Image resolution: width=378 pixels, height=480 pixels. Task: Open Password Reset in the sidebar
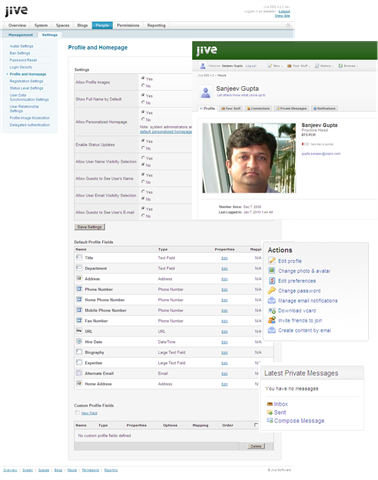pos(23,60)
